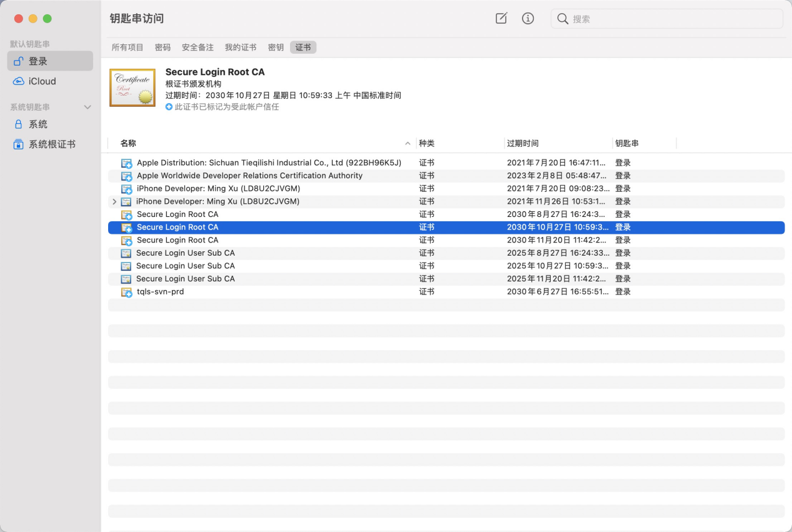Switch to the 安全备注 tab
792x532 pixels.
[x=198, y=48]
